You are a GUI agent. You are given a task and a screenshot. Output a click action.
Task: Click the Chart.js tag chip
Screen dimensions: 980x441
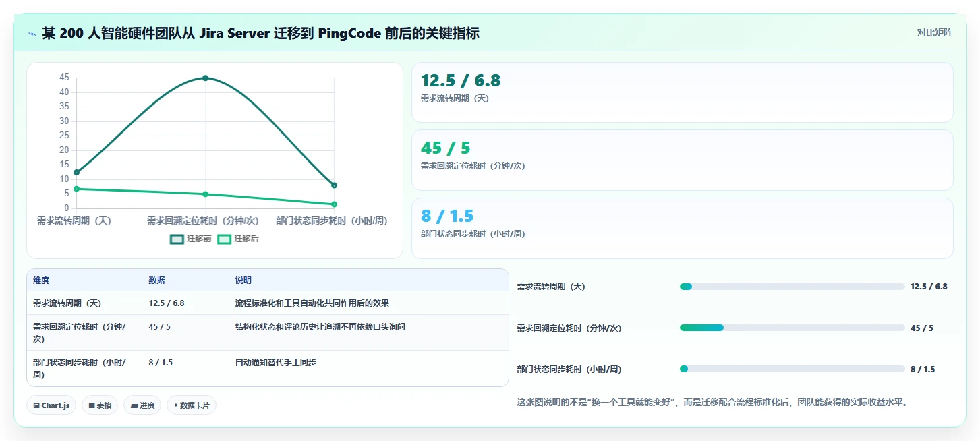tap(51, 405)
